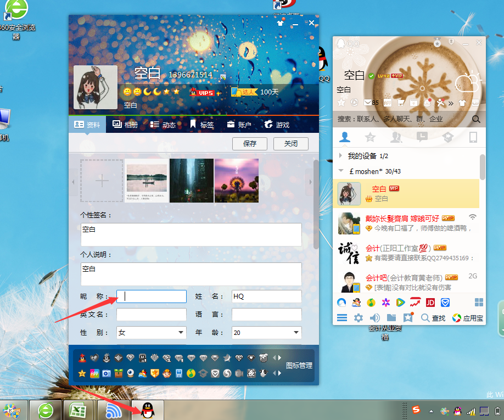504x420 pixels.
Task: Click the QQ penguin taskbar icon
Action: click(146, 410)
